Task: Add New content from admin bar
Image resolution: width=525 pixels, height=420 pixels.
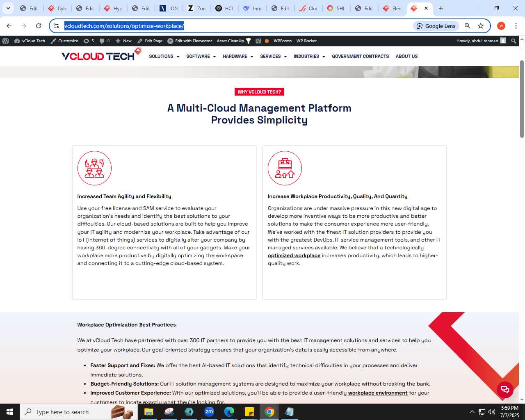Action: click(123, 41)
